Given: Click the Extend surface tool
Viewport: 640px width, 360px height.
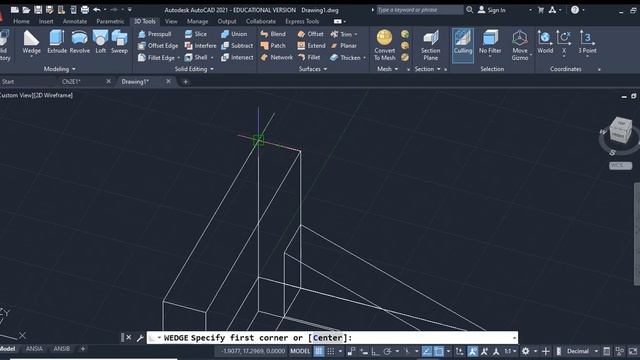Looking at the screenshot, I should (x=311, y=46).
